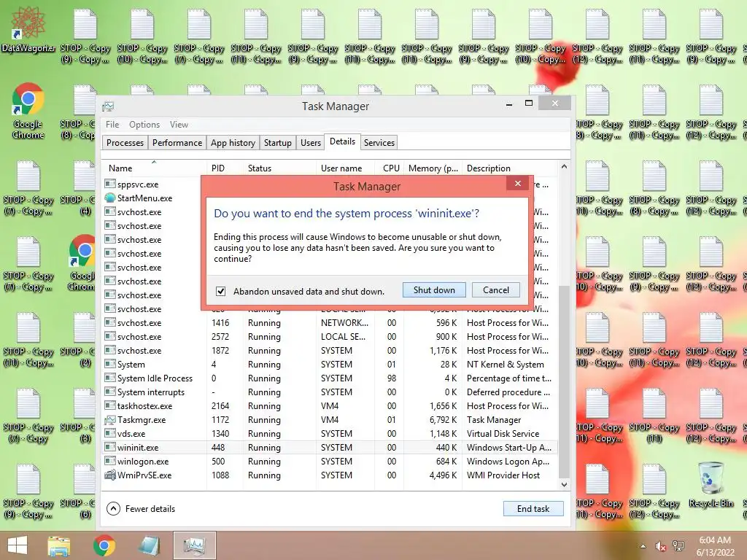The height and width of the screenshot is (560, 747).
Task: Launch Google Chrome from the taskbar
Action: tap(104, 545)
